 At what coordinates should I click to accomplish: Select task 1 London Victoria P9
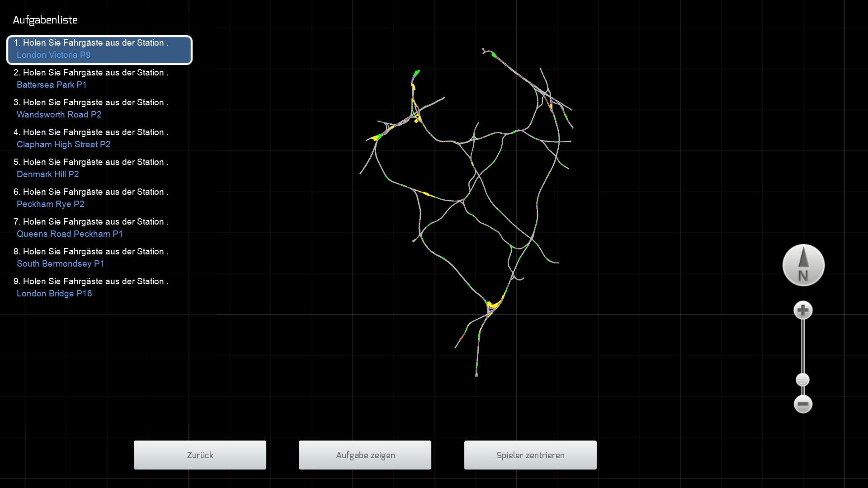(99, 49)
